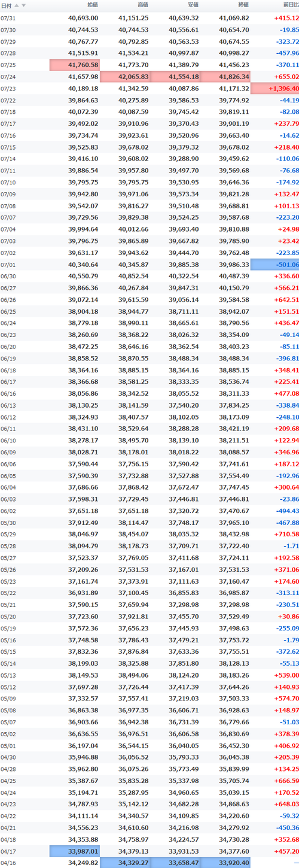Select the blue-highlighted closing value 33,920.40

(225, 863)
